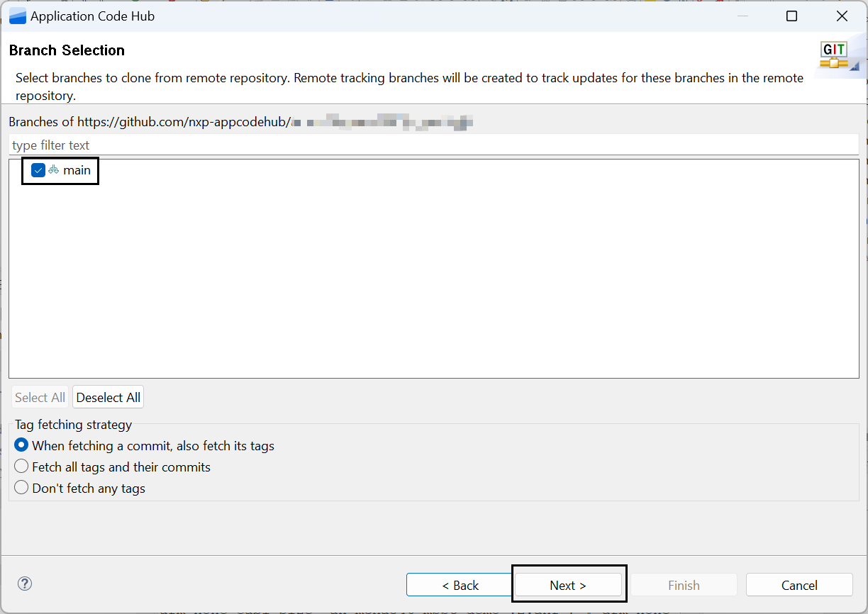Viewport: 868px width, 614px height.
Task: Click the Application Code Hub window icon
Action: click(17, 16)
